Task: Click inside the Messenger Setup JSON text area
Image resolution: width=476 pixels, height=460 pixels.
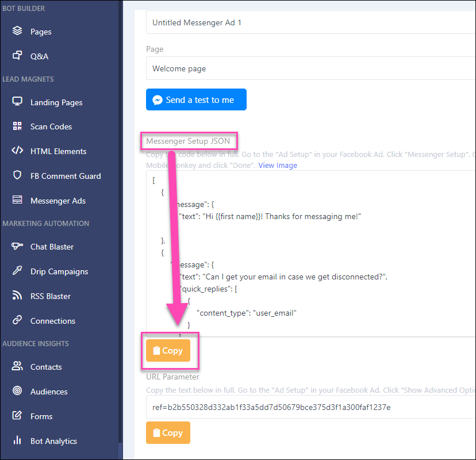Action: [x=311, y=254]
